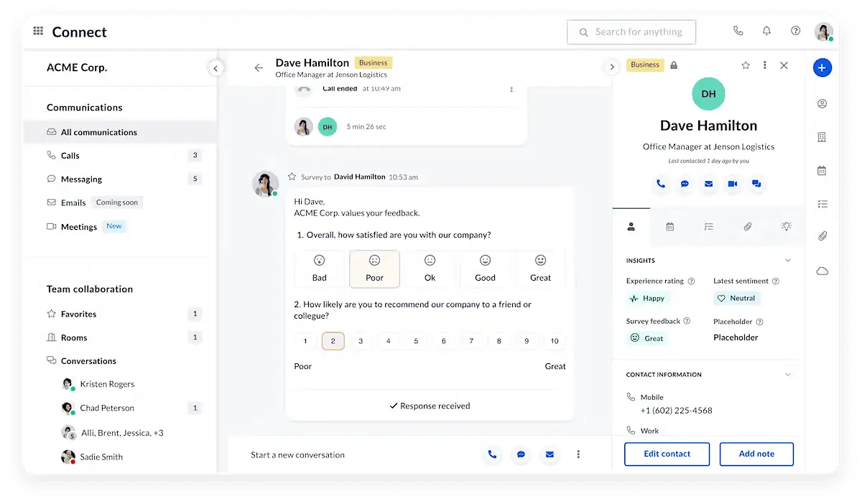The image size is (862, 504).
Task: Select the Poor satisfaction rating
Action: 374,269
